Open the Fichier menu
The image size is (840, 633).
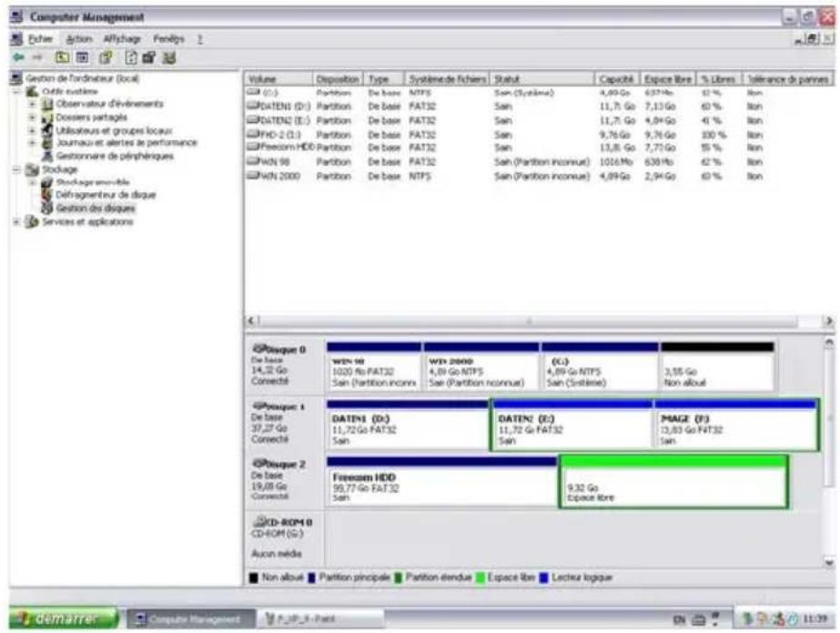(40, 39)
